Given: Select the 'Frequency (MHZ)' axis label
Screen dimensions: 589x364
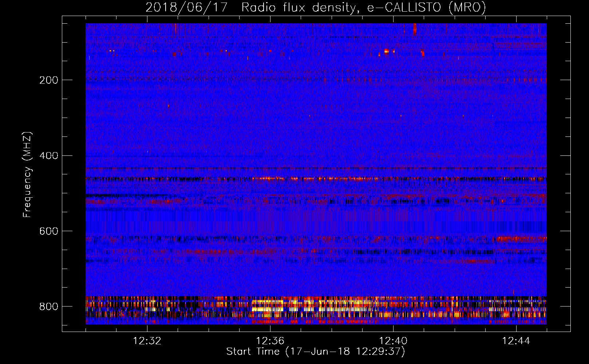Looking at the screenshot, I should 27,174.
